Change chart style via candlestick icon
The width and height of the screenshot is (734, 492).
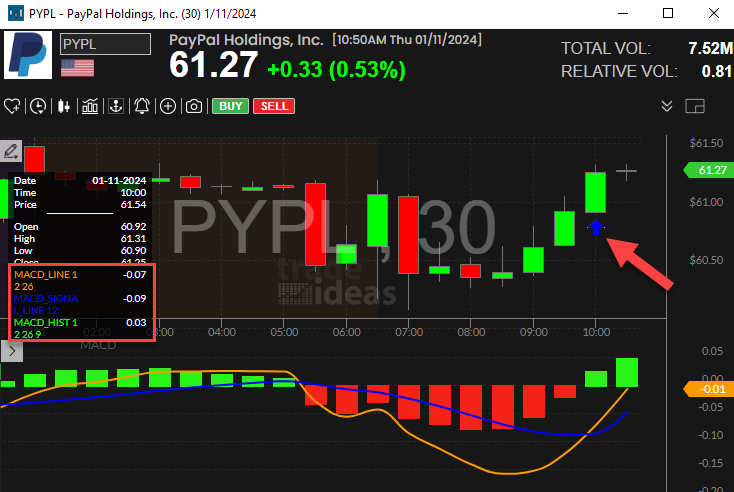pyautogui.click(x=64, y=106)
